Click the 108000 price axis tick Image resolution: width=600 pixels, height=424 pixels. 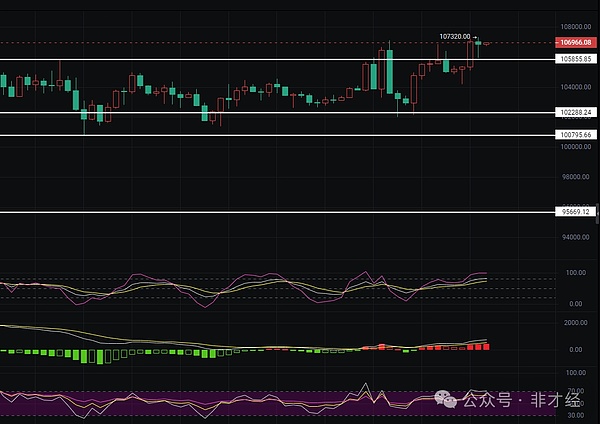click(x=574, y=27)
